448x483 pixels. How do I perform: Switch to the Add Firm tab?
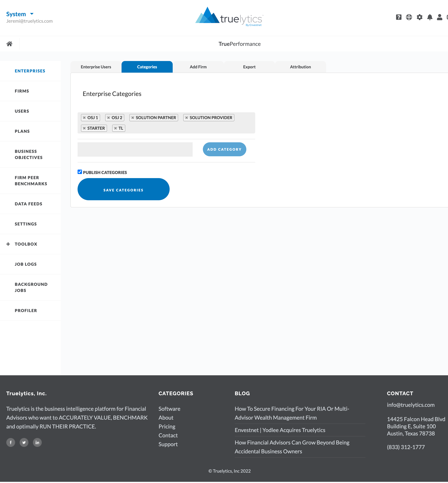click(x=198, y=67)
